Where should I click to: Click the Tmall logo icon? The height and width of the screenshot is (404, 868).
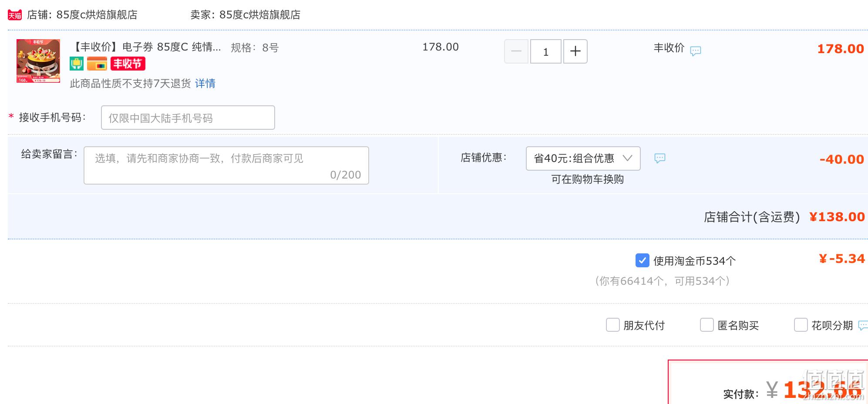point(15,15)
